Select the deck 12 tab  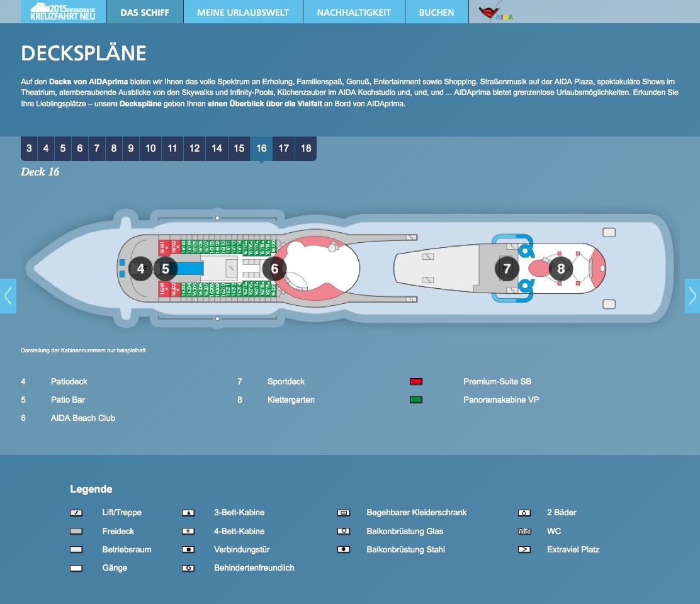(195, 148)
